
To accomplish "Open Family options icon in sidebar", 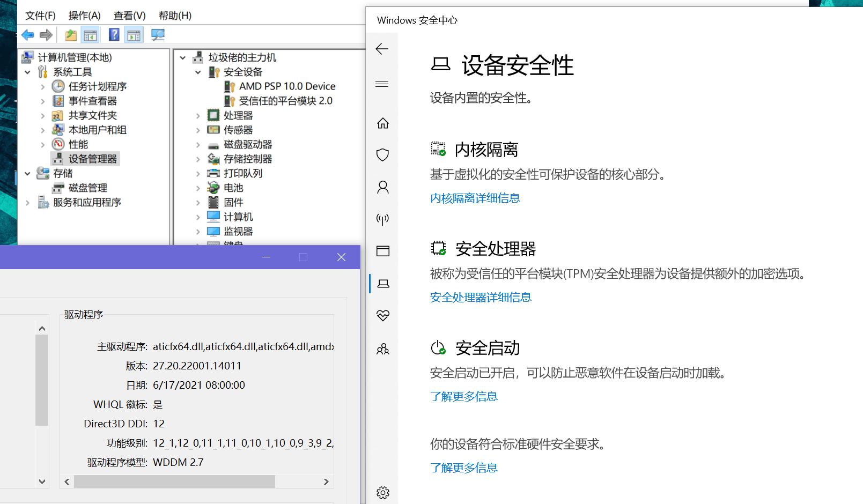I will coord(383,349).
